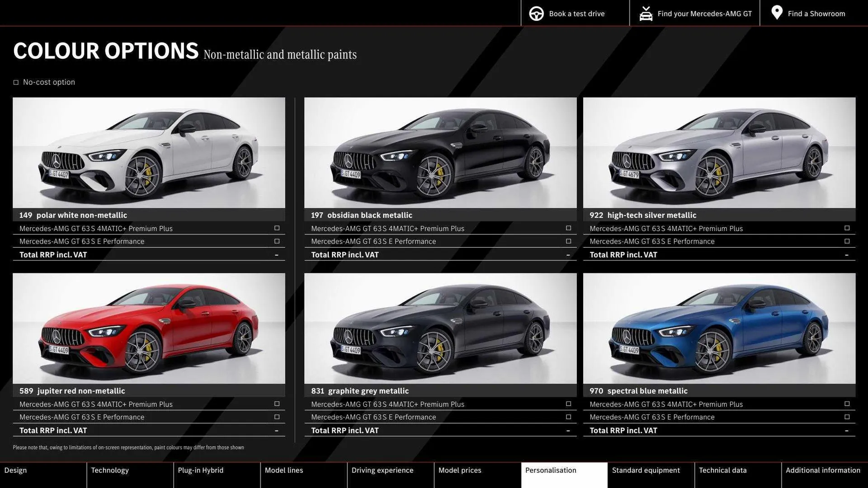868x488 pixels.
Task: Tick the Premium Plus checkbox for graphite grey
Action: click(568, 404)
